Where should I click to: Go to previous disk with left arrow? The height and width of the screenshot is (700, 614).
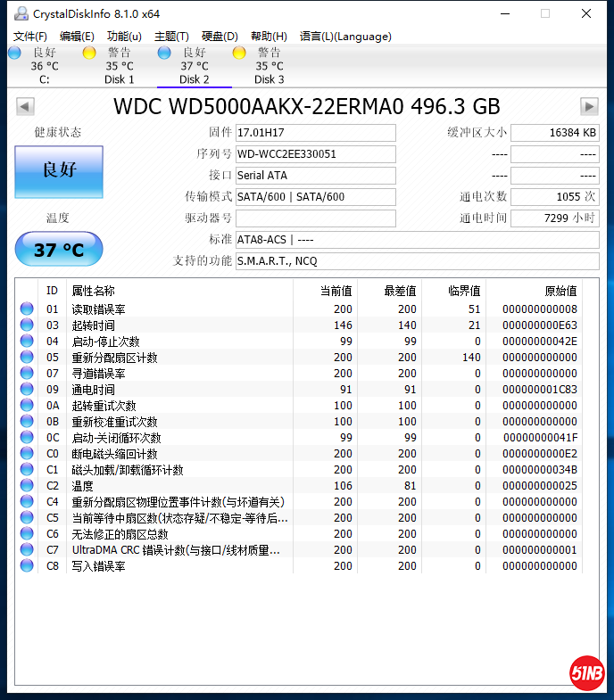point(25,107)
